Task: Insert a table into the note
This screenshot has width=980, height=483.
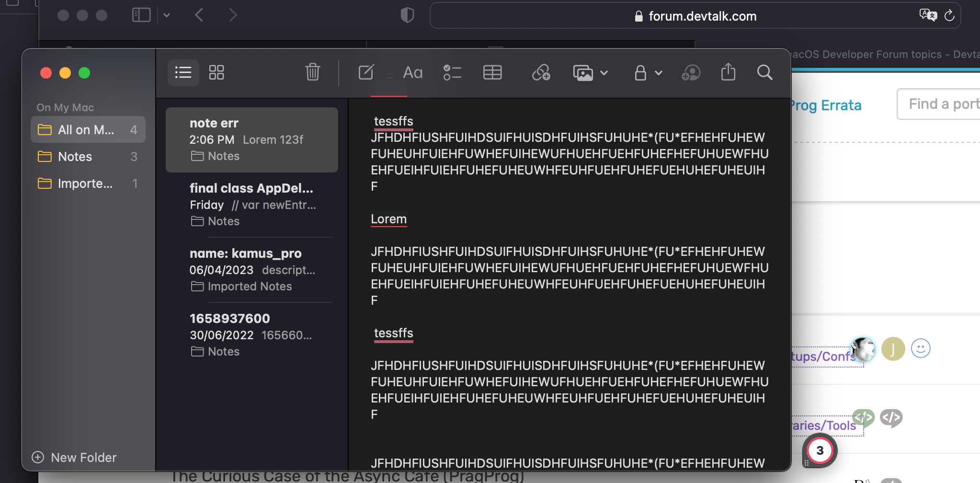Action: [492, 72]
